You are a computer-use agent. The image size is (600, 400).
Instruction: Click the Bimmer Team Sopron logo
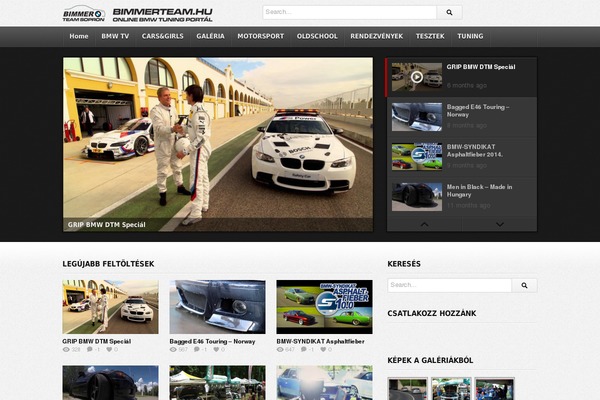pyautogui.click(x=84, y=13)
